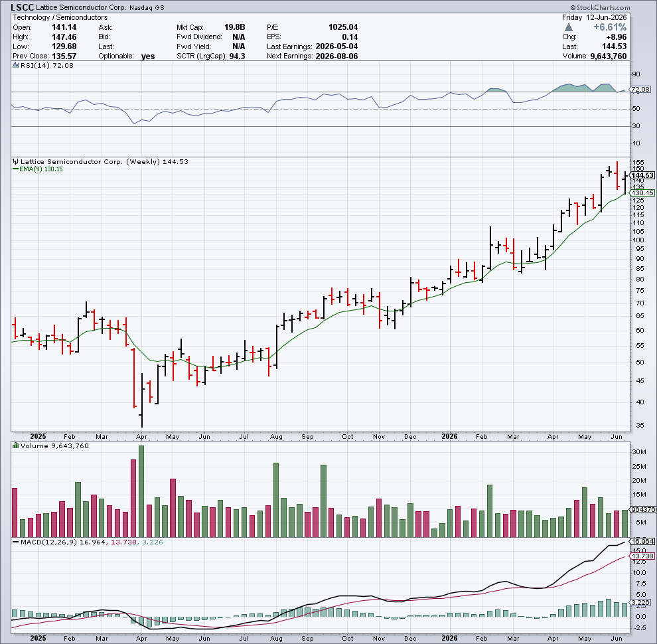The height and width of the screenshot is (644, 657).
Task: Click the LSCC ticker symbol in the header
Action: click(x=23, y=7)
